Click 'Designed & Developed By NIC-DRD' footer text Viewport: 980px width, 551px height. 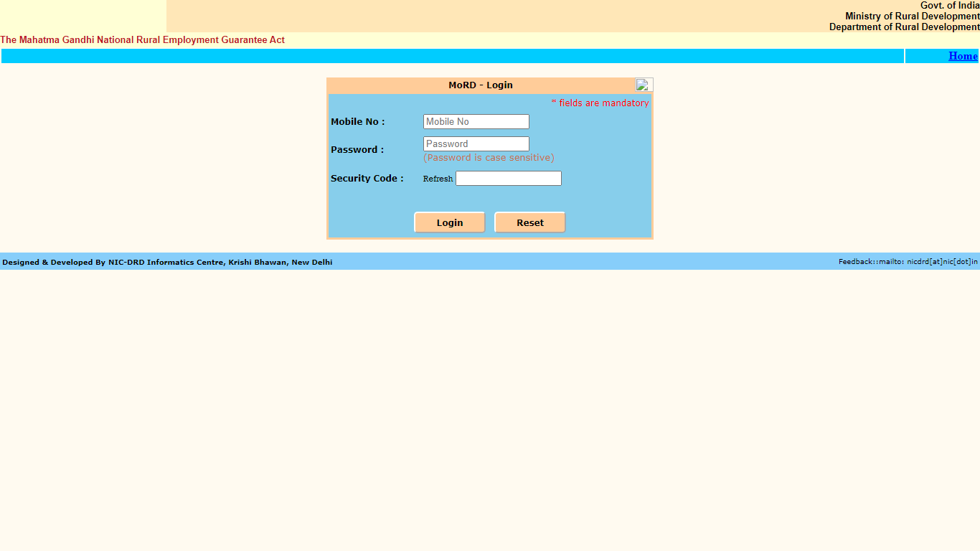point(167,263)
